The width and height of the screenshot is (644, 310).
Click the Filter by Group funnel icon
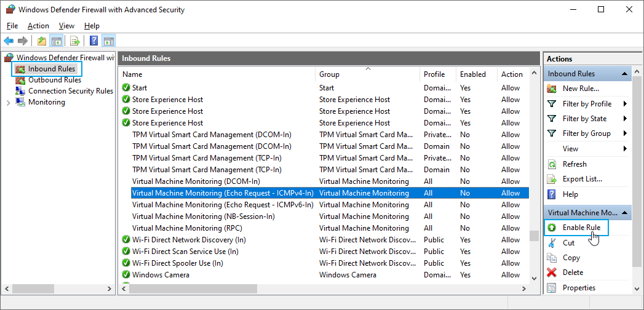point(552,133)
